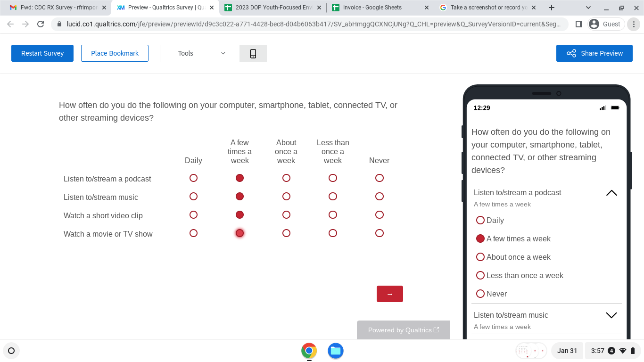This screenshot has width=644, height=362.
Task: Choose About once a week in phone preview
Action: click(x=480, y=257)
